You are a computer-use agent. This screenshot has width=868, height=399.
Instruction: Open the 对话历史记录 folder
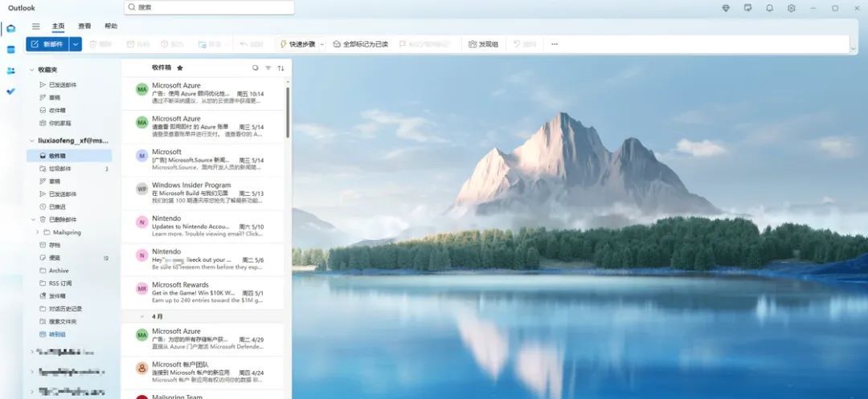70,309
